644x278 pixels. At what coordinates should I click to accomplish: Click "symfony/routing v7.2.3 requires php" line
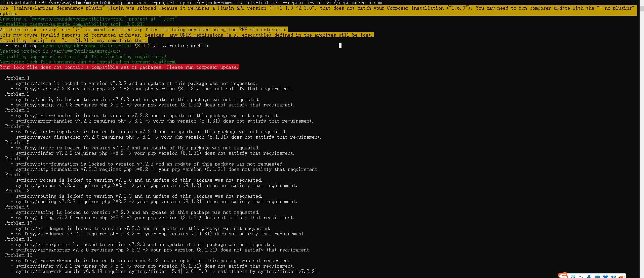[154, 201]
